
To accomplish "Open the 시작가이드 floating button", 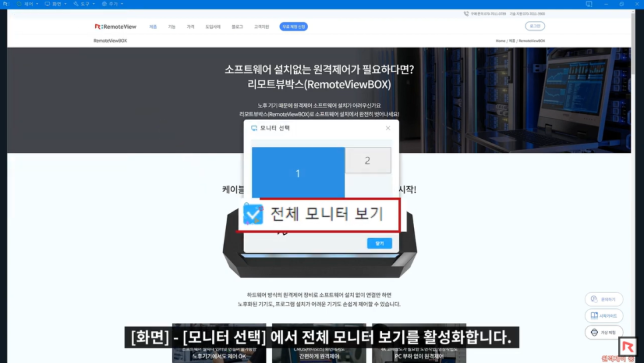I will (x=604, y=316).
